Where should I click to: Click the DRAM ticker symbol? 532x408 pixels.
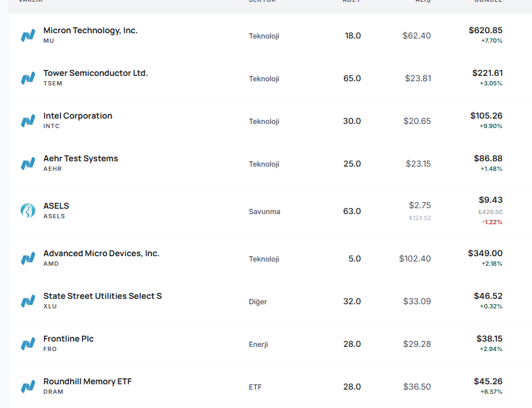pyautogui.click(x=53, y=392)
